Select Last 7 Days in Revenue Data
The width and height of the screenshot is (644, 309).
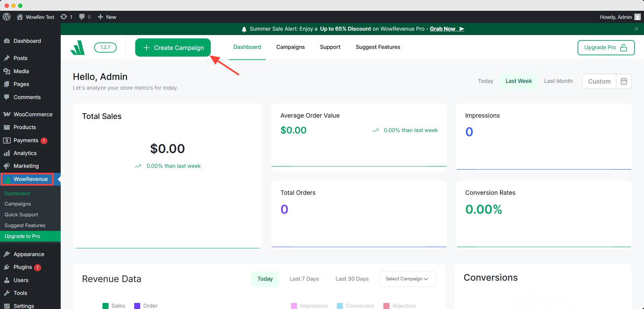(x=304, y=279)
